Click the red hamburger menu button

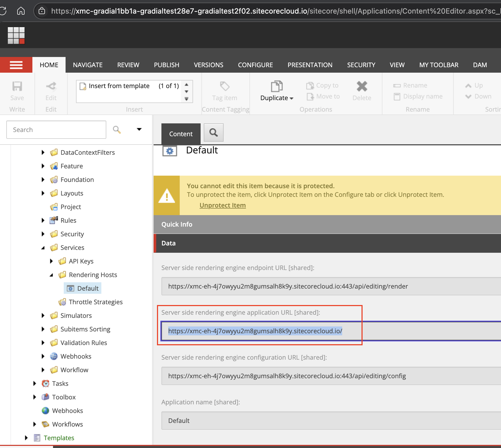[16, 65]
